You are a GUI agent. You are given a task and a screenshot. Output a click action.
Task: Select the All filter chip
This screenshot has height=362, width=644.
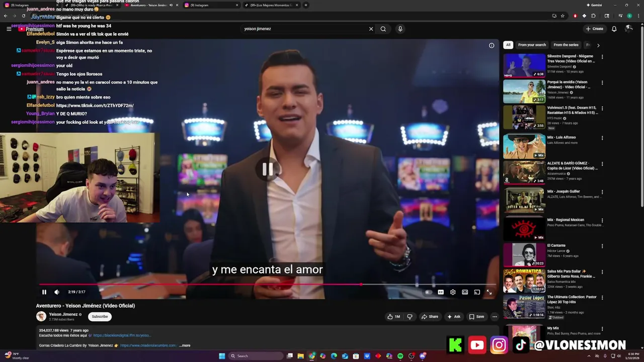pyautogui.click(x=508, y=45)
